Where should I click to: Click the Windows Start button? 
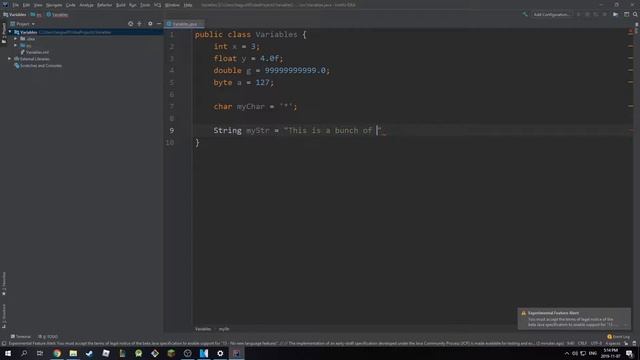(8, 353)
